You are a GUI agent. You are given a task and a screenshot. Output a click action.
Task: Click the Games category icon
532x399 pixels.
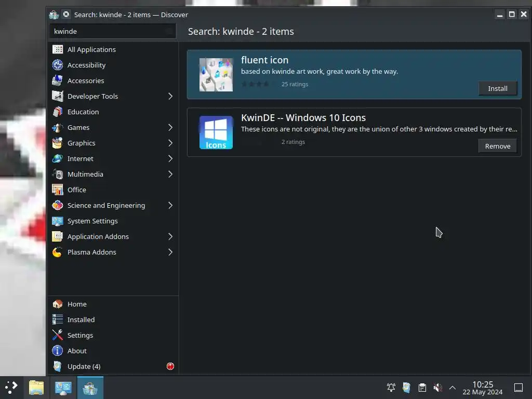tap(57, 127)
